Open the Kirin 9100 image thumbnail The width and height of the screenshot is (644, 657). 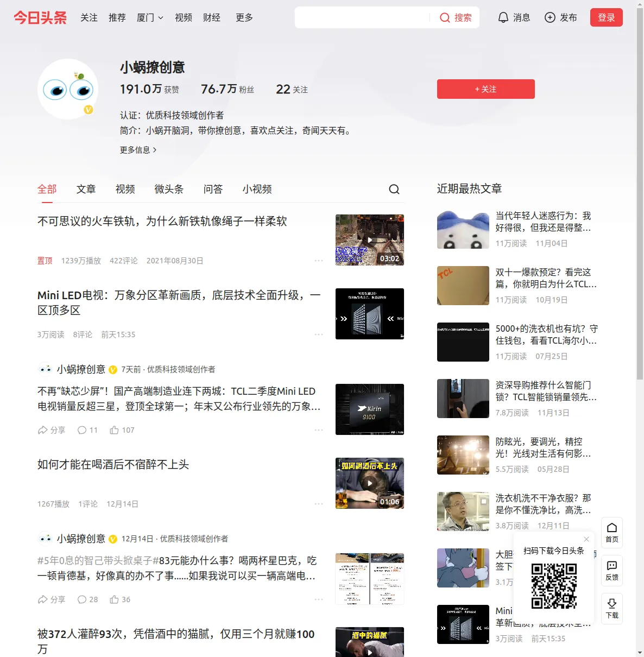click(x=370, y=409)
